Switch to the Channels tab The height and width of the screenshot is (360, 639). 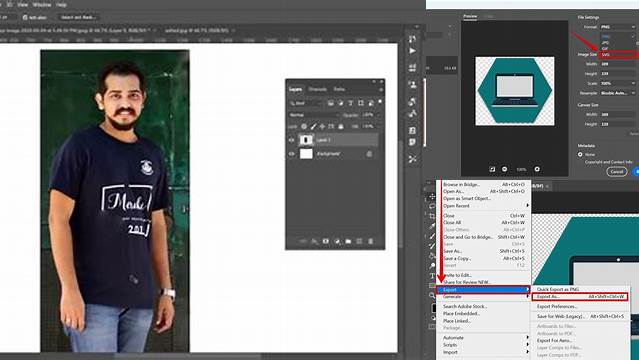(317, 89)
